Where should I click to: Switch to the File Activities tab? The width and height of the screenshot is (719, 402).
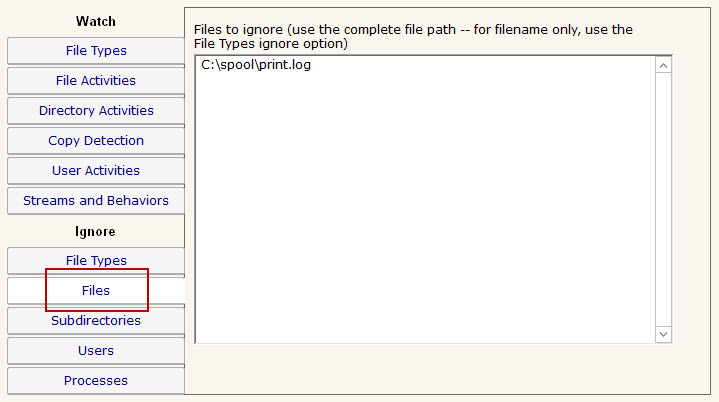coord(96,81)
